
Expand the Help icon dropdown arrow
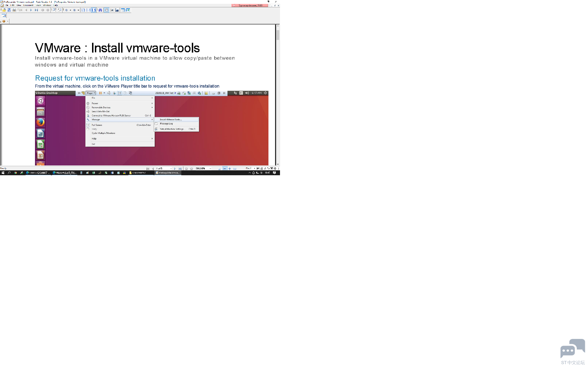[8, 21]
